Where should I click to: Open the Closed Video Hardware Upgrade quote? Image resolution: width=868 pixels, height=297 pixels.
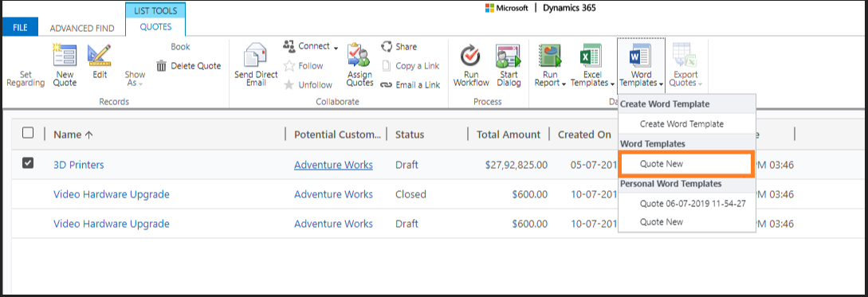pos(112,194)
